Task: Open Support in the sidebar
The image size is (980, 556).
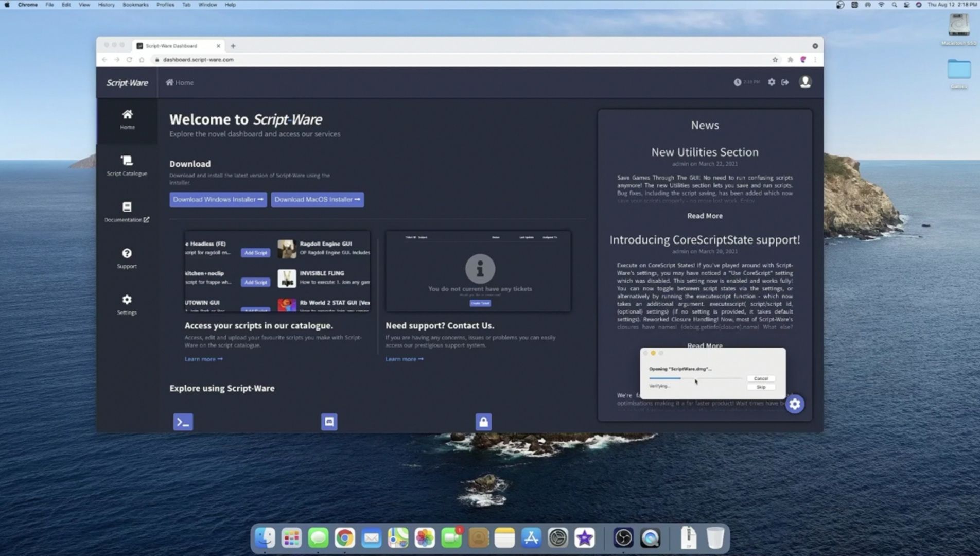Action: point(127,258)
